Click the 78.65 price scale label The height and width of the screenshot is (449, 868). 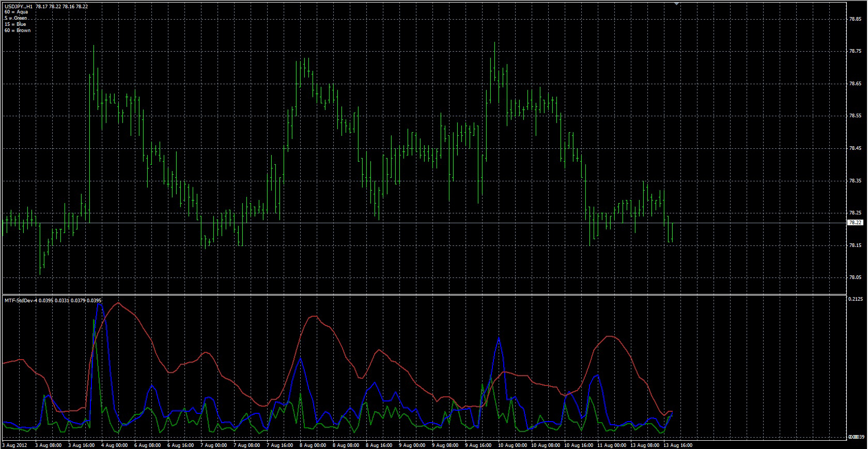855,84
